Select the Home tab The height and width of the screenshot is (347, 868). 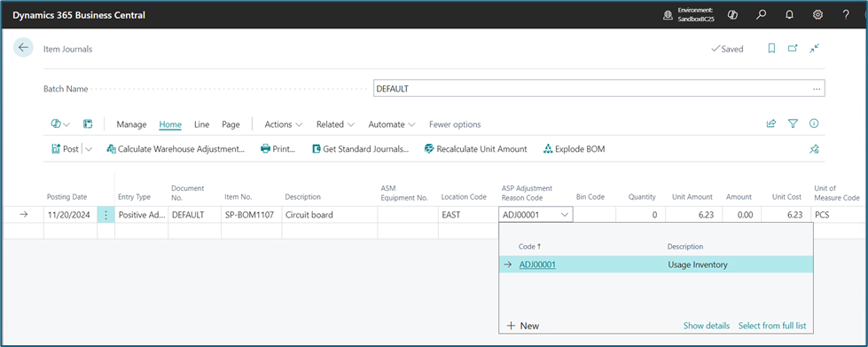pos(170,124)
